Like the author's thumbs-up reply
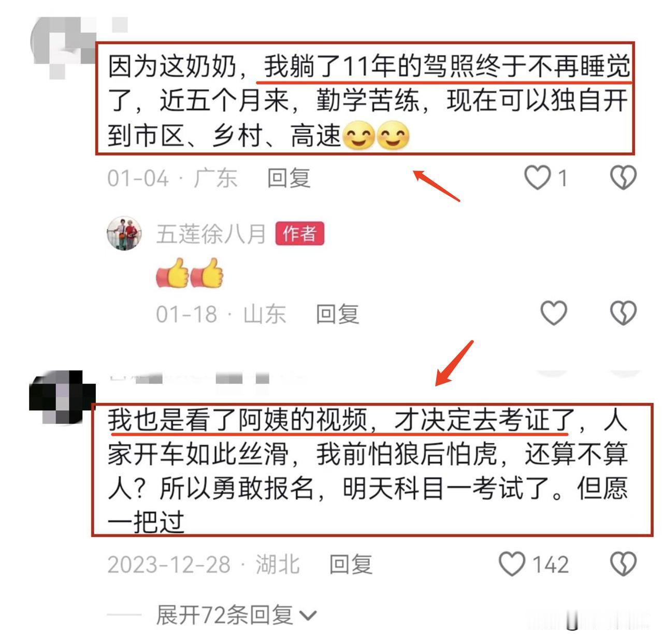663x644 pixels. point(554,313)
